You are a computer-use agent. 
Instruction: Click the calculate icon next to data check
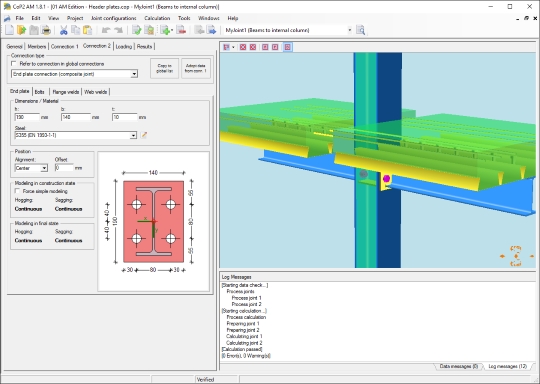tap(149, 30)
